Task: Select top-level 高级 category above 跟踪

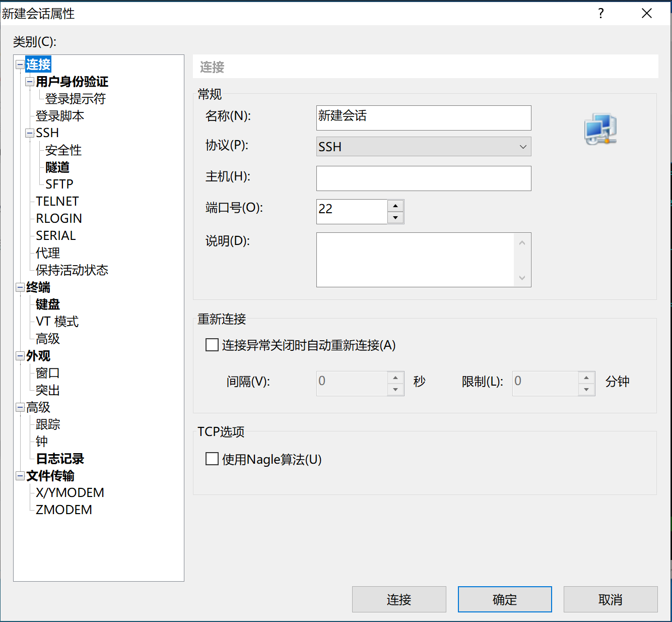Action: tap(38, 407)
